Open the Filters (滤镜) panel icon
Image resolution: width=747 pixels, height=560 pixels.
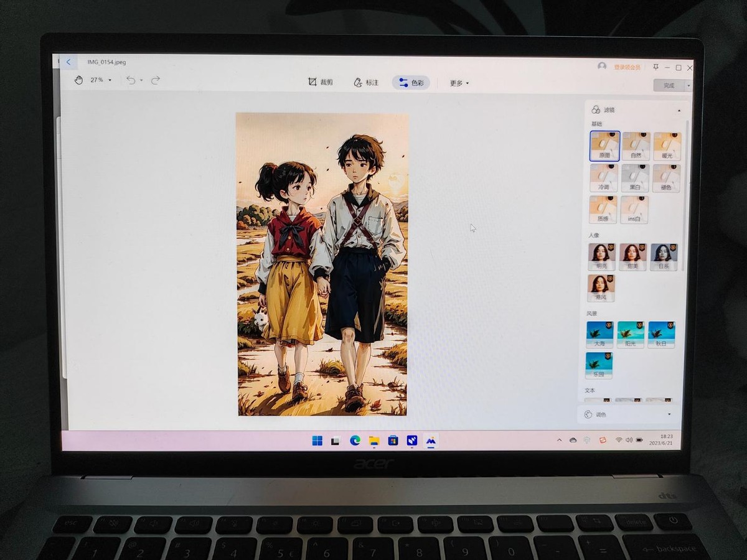point(596,109)
